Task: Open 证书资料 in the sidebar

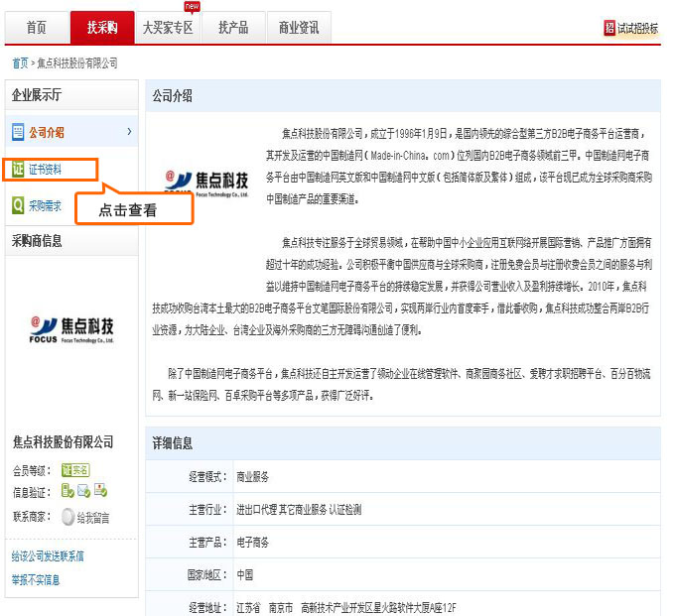Action: point(46,170)
